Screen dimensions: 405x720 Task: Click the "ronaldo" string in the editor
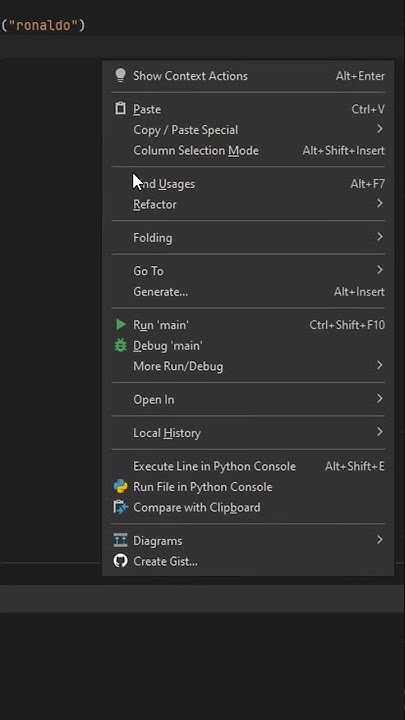44,25
